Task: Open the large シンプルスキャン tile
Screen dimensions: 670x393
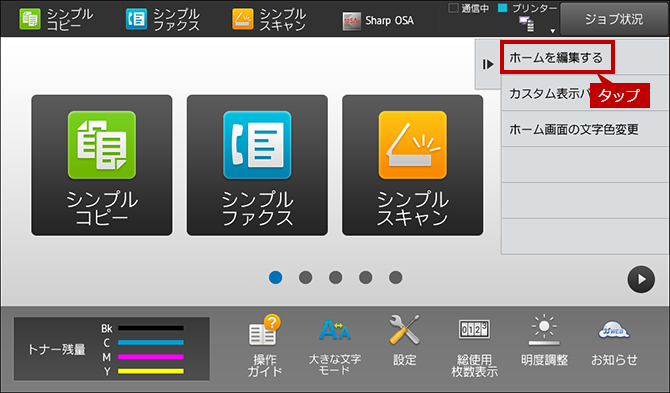Action: coord(413,165)
